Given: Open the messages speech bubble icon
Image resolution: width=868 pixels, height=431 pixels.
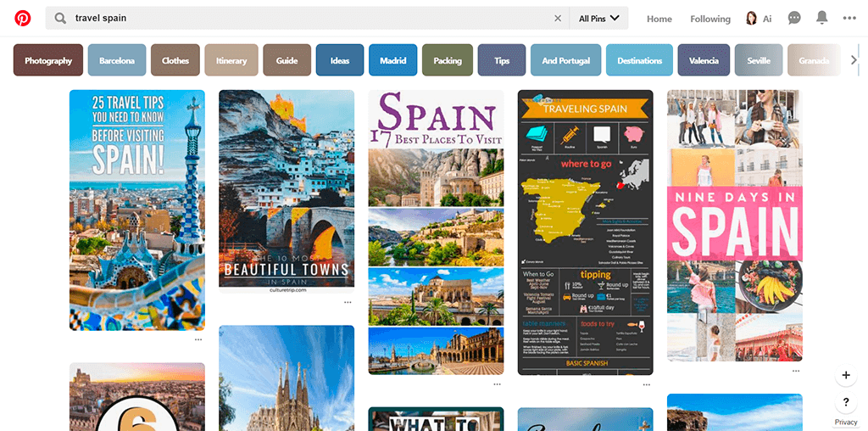Looking at the screenshot, I should [794, 19].
